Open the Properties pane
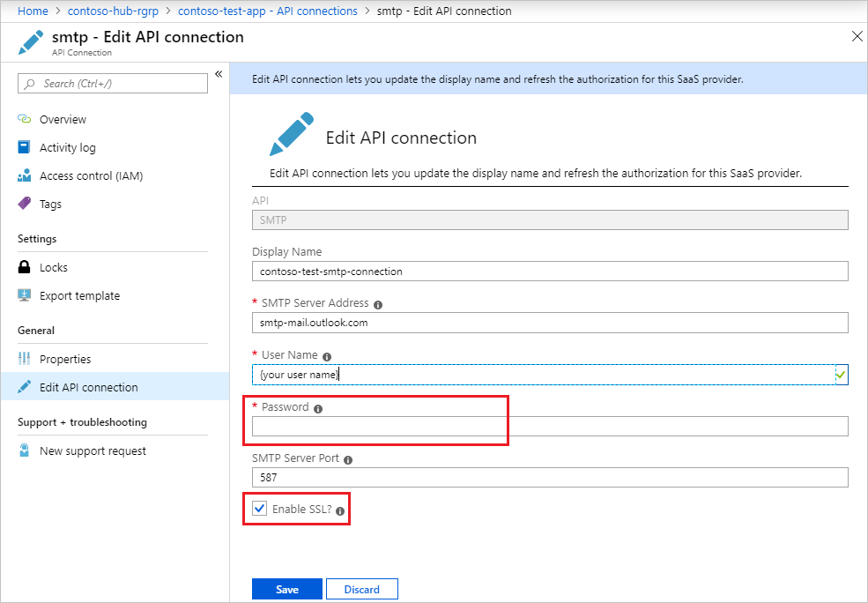868x603 pixels. 70,359
